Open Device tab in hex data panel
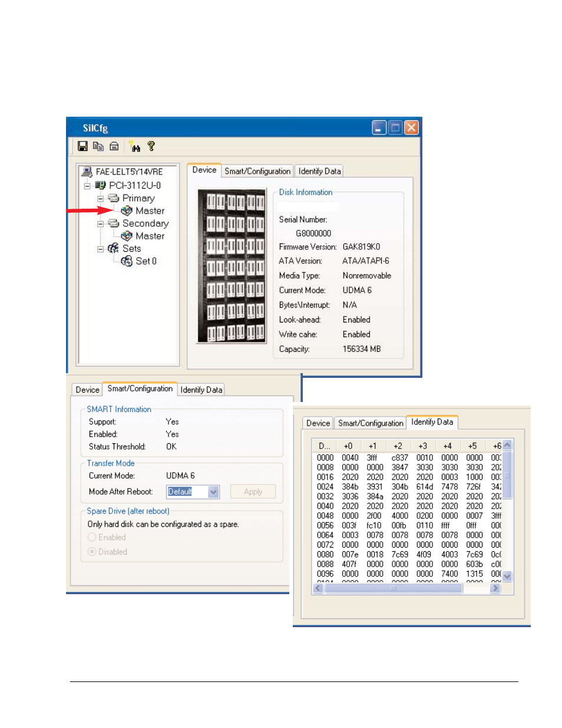Viewport: 562px width, 728px height. (318, 423)
